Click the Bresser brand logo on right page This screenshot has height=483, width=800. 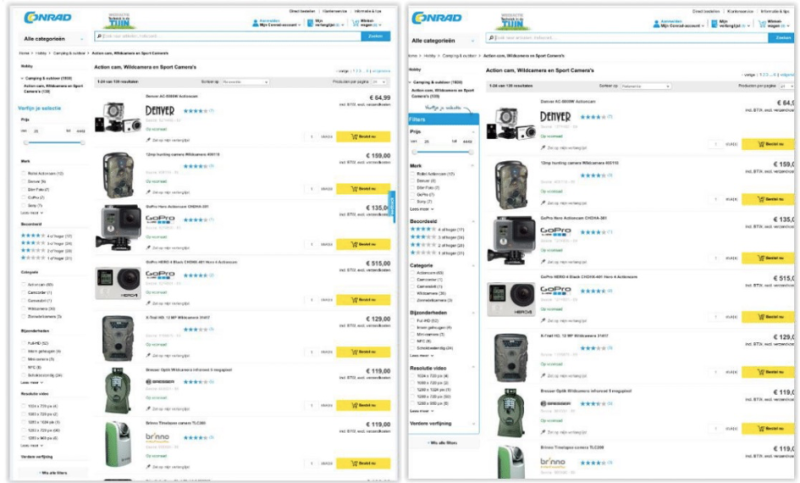coord(556,403)
